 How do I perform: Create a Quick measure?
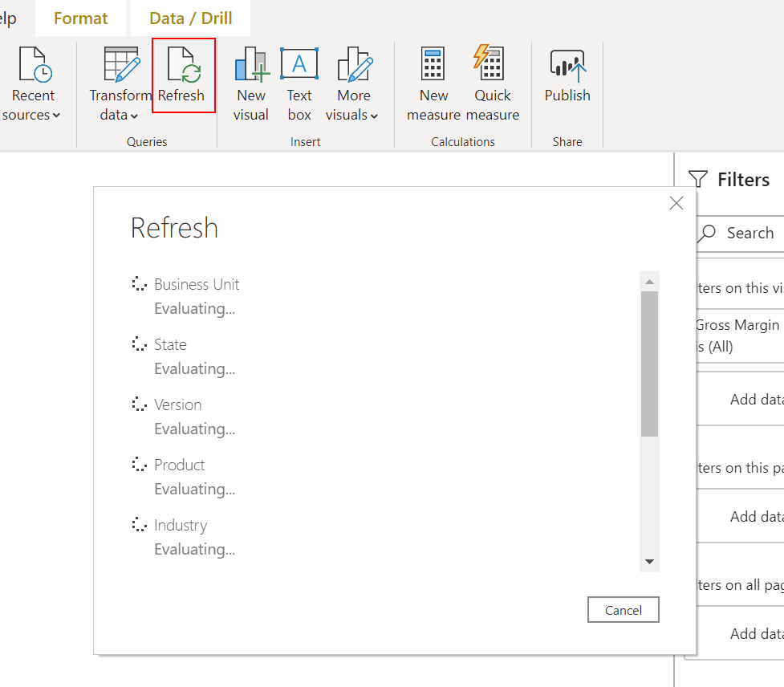(x=492, y=66)
